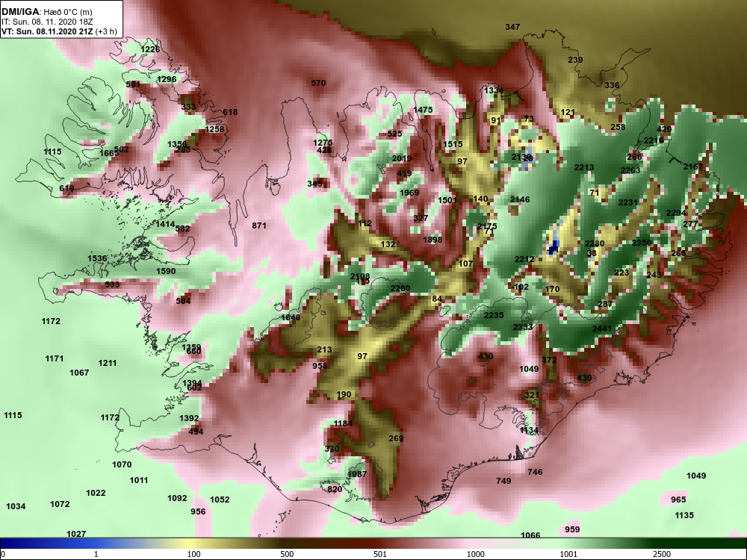Click the 1184 map value
The height and width of the screenshot is (560, 747).
[x=343, y=423]
